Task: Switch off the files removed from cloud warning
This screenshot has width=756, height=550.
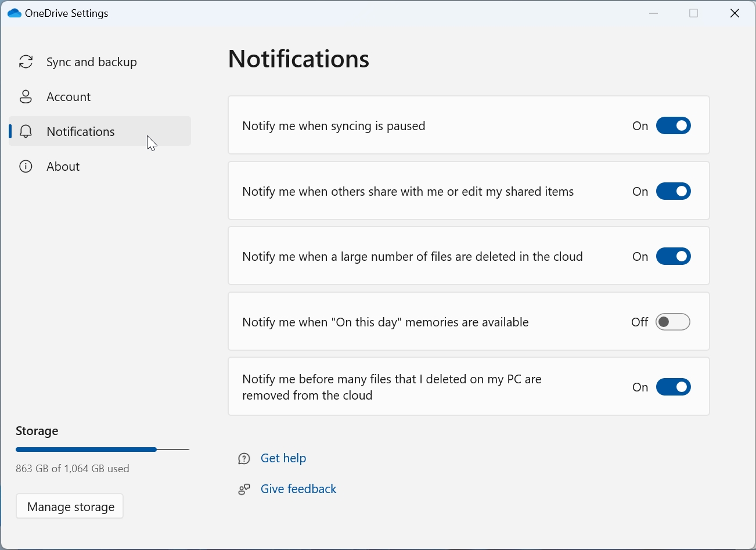Action: pyautogui.click(x=673, y=387)
